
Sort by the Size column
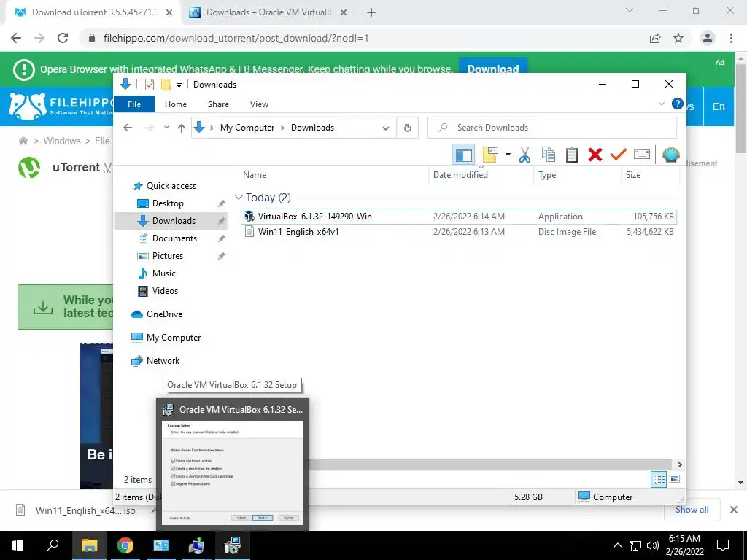point(633,175)
